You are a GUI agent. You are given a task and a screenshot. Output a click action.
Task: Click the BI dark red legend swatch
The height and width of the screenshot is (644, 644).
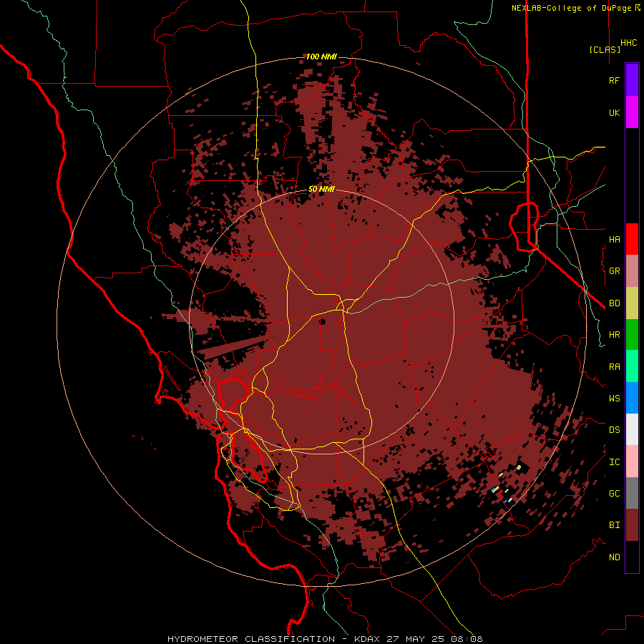[x=632, y=525]
